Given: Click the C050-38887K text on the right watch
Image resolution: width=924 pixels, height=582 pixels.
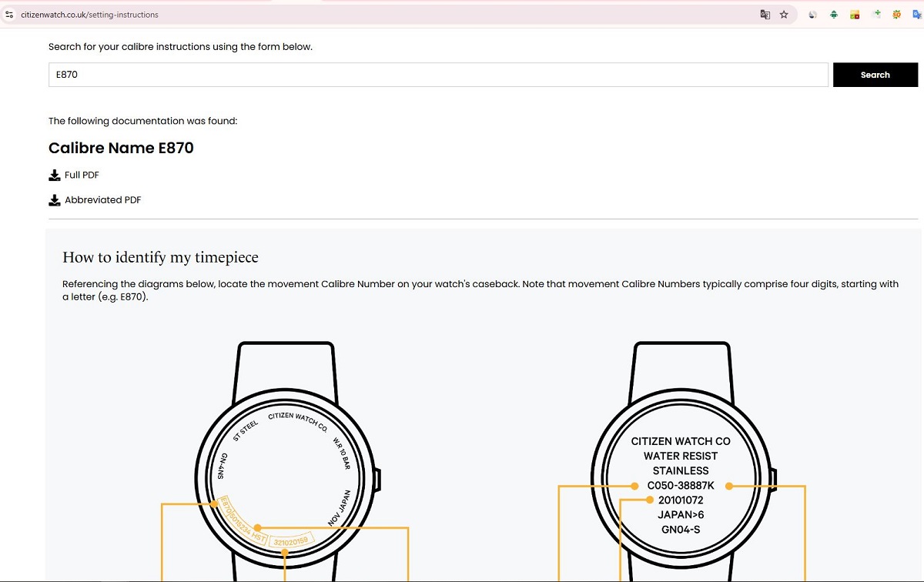Looking at the screenshot, I should point(681,486).
